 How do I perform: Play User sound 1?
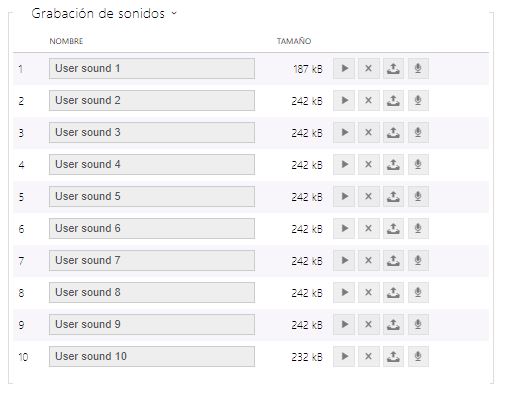coord(344,69)
